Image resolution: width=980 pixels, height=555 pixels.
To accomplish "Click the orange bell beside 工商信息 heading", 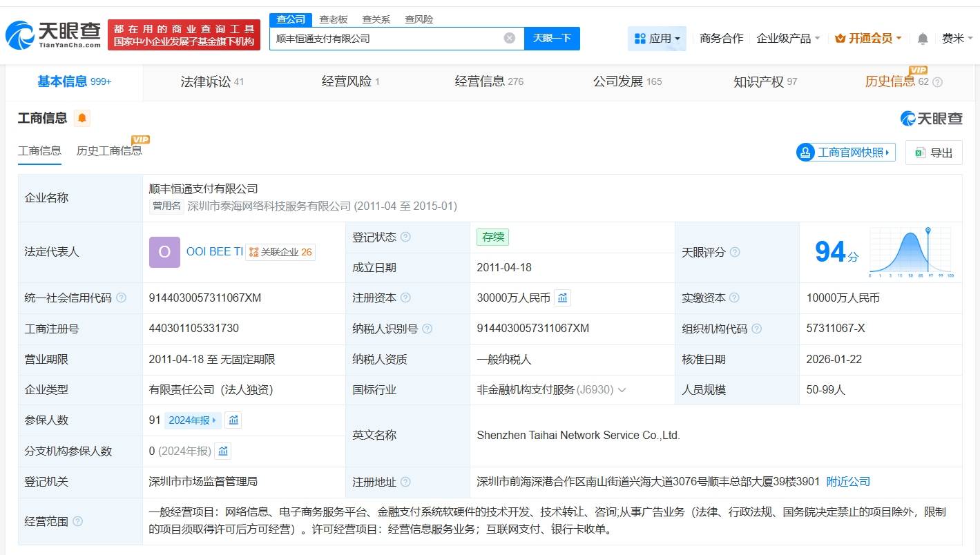I will point(82,118).
